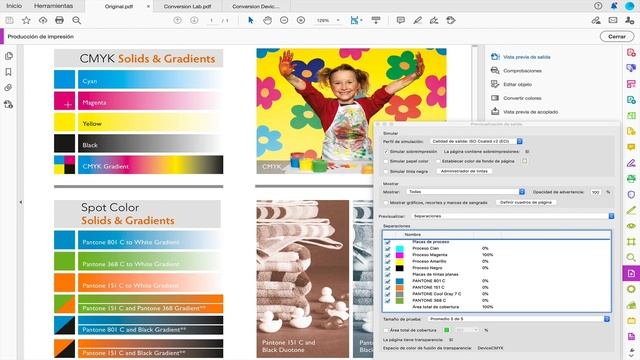Zoom out using the minus circle icon
The width and height of the screenshot is (640, 360).
pos(284,20)
